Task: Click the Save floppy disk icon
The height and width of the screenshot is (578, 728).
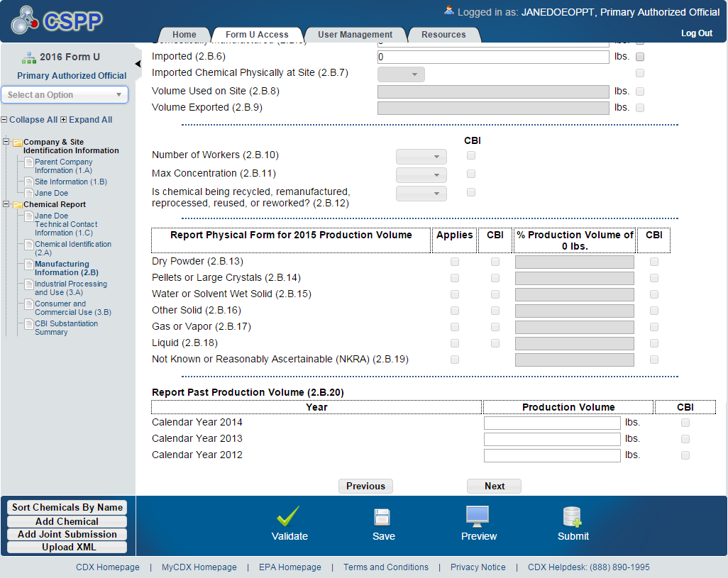Action: [383, 516]
